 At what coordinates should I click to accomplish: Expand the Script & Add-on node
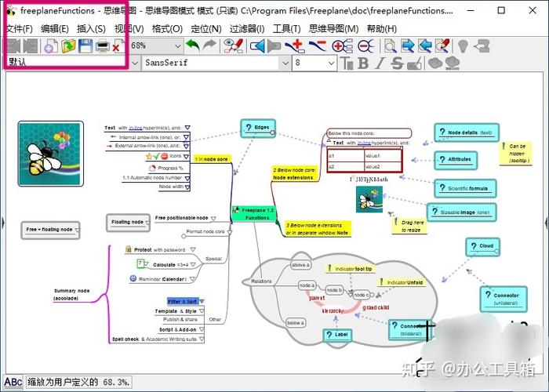(x=202, y=329)
